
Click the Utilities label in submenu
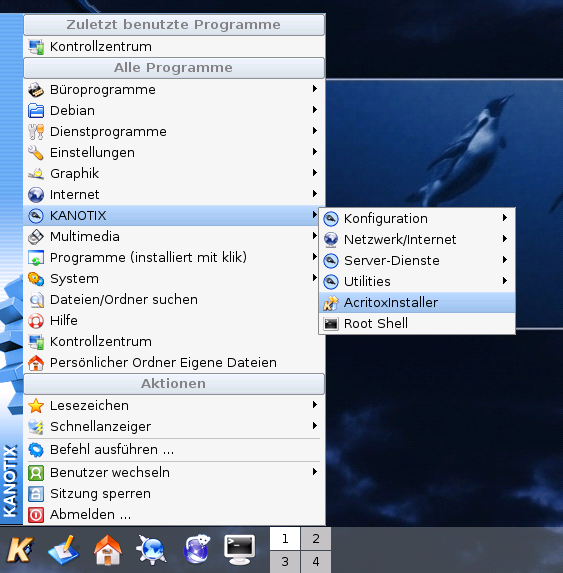[367, 282]
